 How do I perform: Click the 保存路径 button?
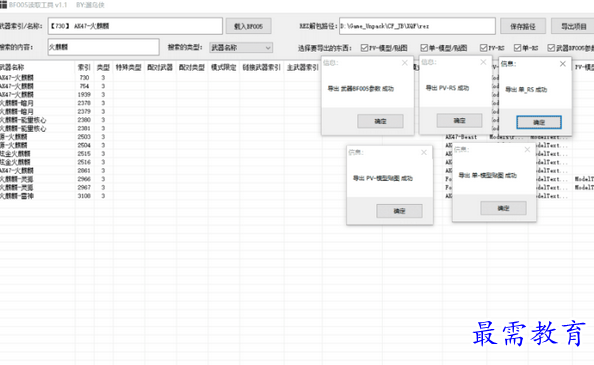tap(523, 26)
